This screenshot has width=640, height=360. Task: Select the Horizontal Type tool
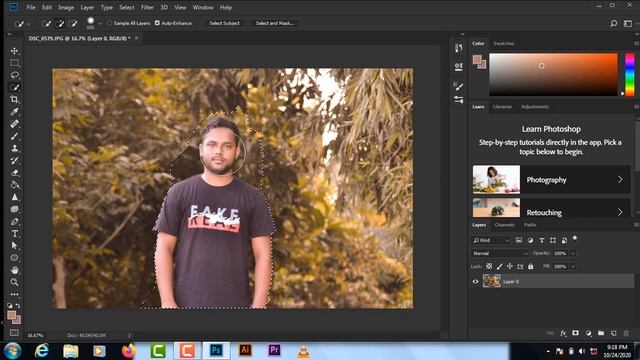tap(15, 234)
